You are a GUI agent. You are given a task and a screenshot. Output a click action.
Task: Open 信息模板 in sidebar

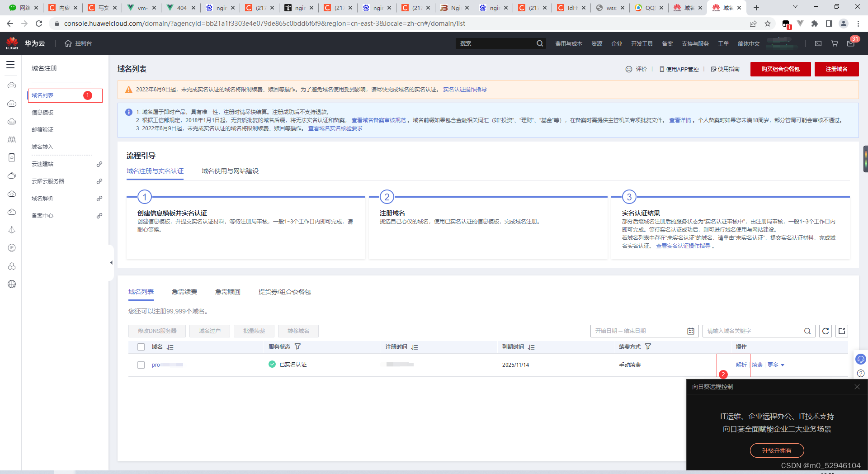(42, 113)
